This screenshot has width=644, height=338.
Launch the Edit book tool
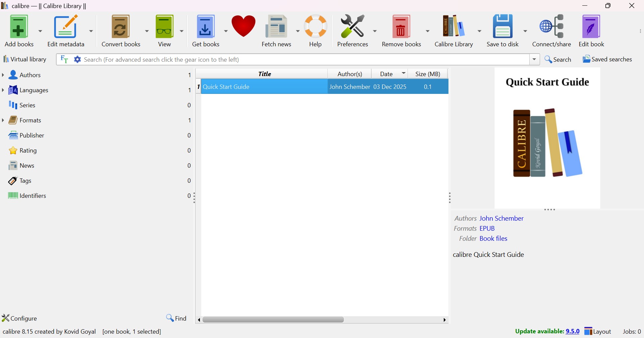(591, 30)
